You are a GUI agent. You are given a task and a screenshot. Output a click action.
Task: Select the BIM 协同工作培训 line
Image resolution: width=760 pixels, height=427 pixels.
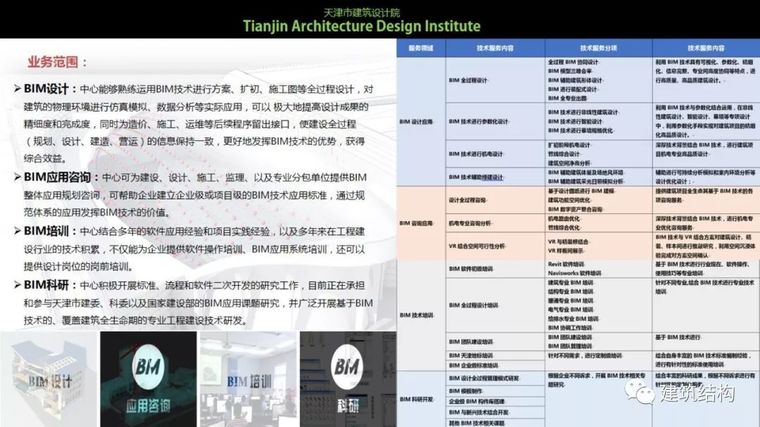coord(570,328)
